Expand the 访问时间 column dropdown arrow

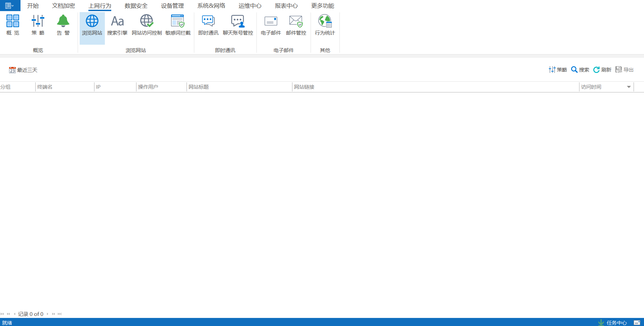coord(629,87)
